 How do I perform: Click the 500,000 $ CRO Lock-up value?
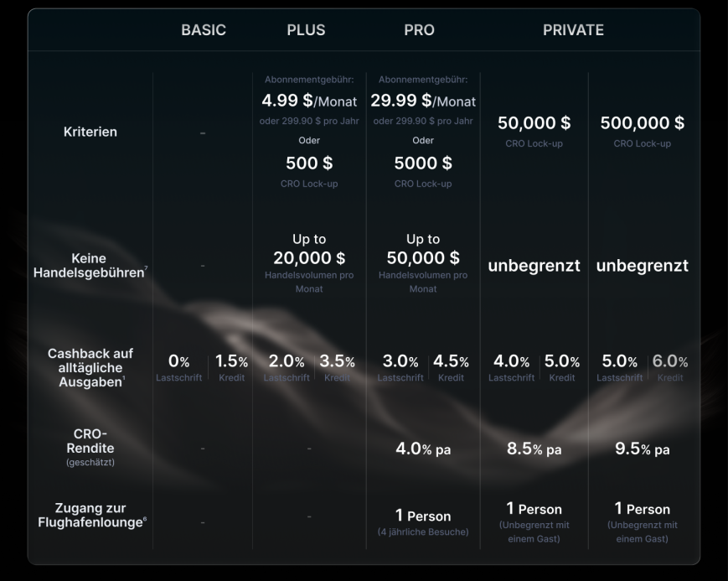click(642, 123)
